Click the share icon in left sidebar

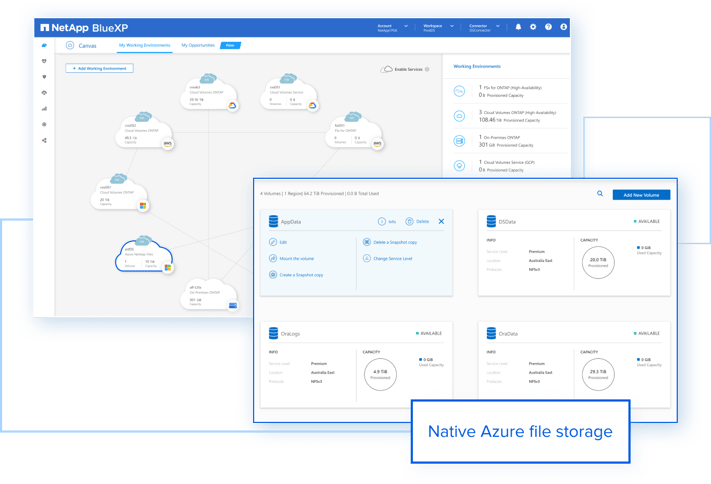tap(44, 140)
